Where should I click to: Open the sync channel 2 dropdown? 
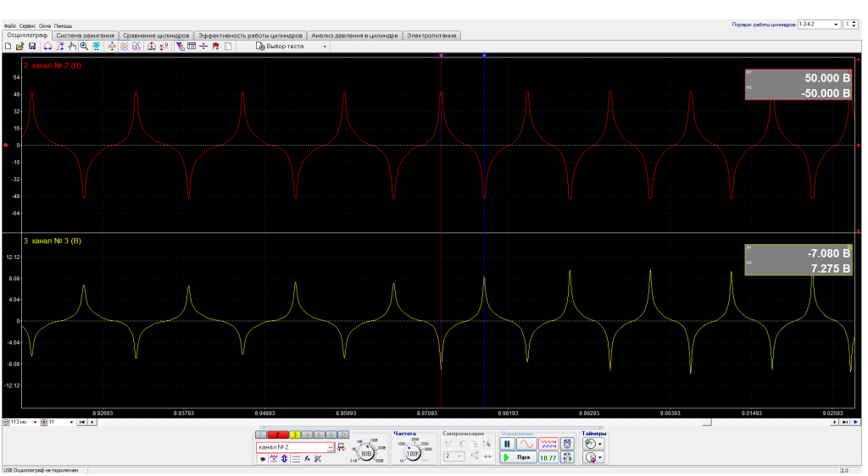454,457
